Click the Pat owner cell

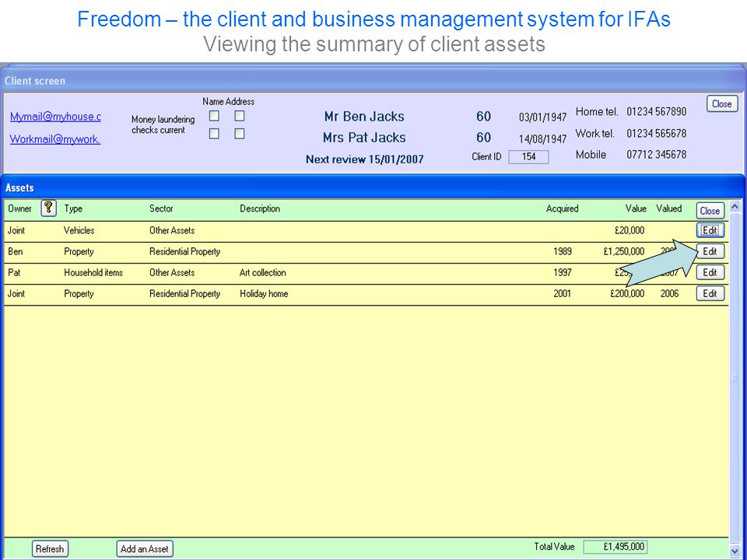[14, 272]
